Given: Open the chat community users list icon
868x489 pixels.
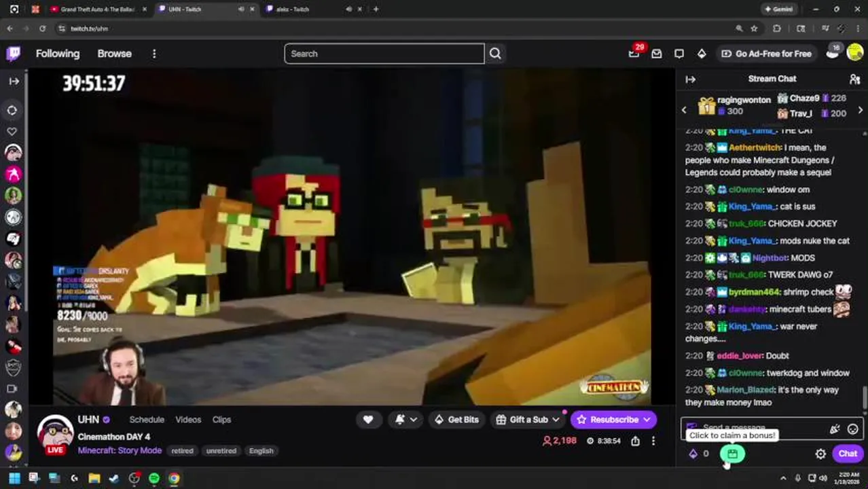Looking at the screenshot, I should click(x=854, y=79).
